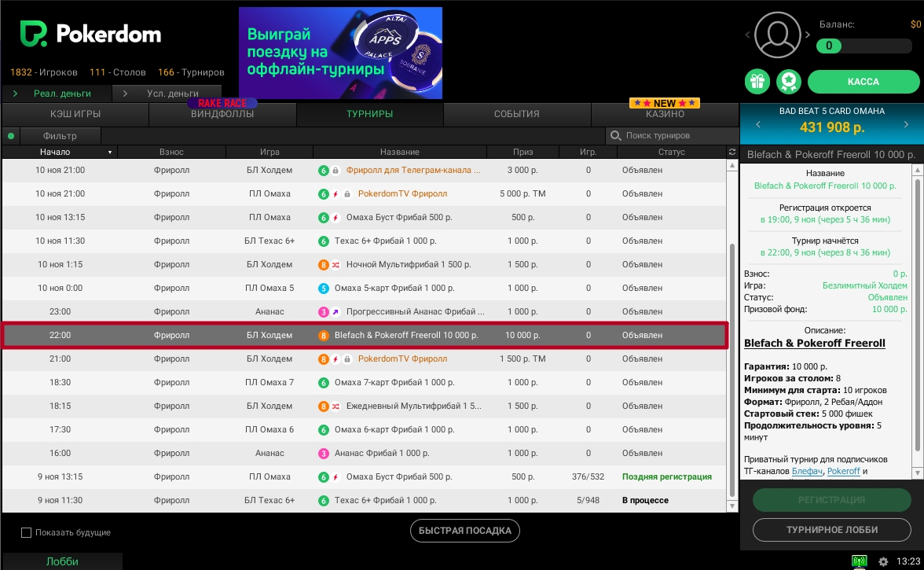Expand Реал. деньги selector

(56, 93)
